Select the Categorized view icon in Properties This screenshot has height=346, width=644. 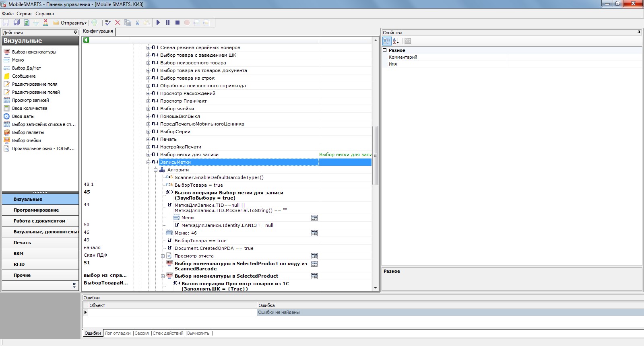click(x=387, y=41)
